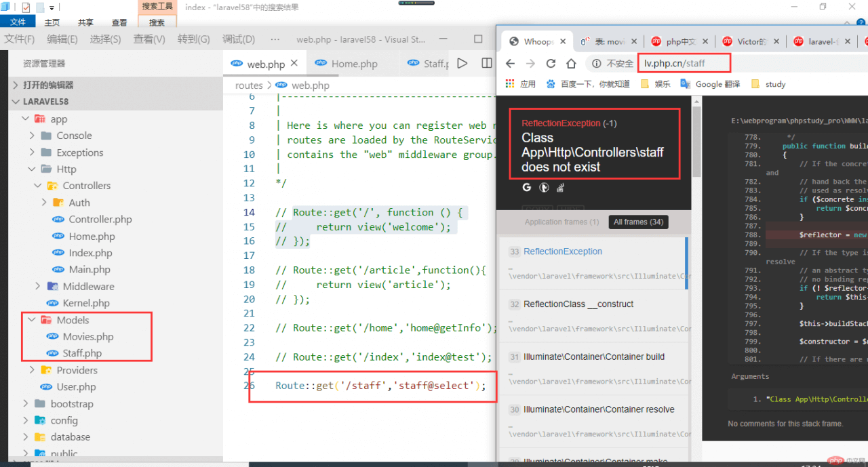The image size is (868, 467).
Task: Open the 百度一下 bookmark
Action: coord(587,84)
